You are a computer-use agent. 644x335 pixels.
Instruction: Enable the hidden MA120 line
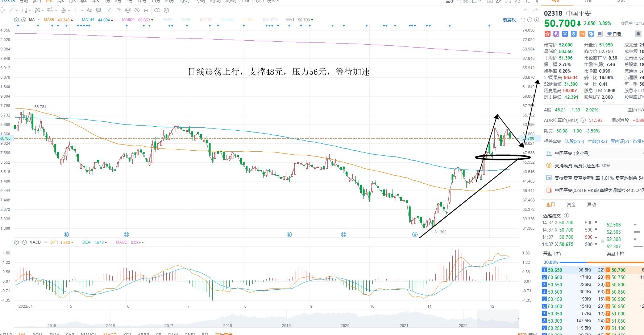(206, 20)
